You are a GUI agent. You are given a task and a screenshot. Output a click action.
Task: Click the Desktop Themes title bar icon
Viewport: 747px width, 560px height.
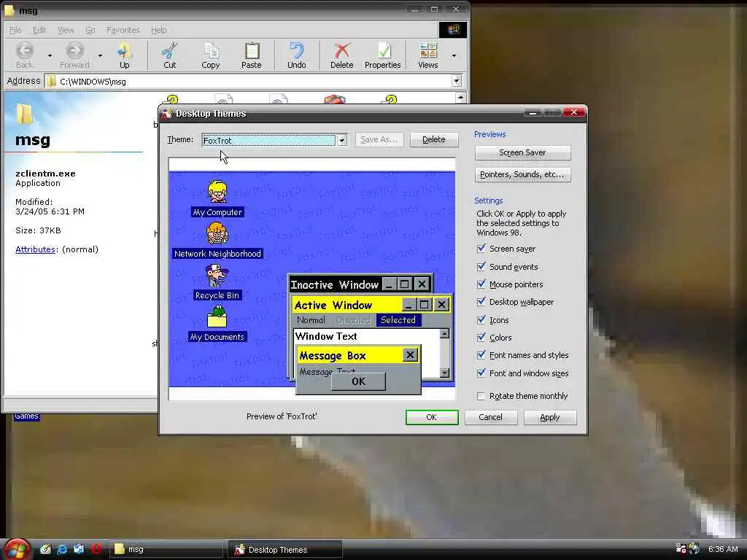point(167,113)
